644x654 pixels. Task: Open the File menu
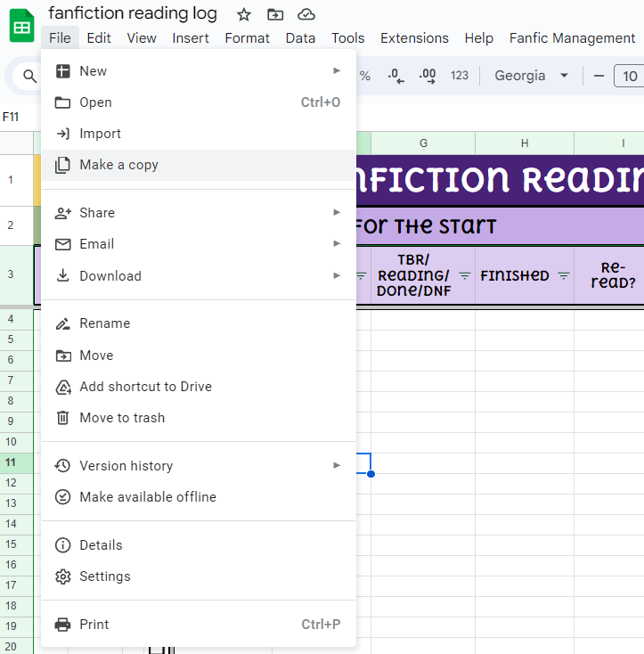(60, 38)
